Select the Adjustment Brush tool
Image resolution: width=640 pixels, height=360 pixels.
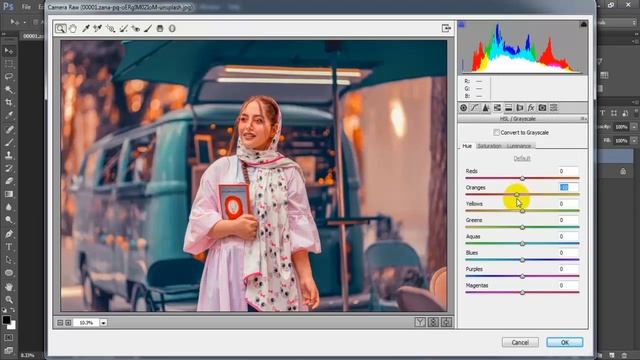click(x=148, y=29)
